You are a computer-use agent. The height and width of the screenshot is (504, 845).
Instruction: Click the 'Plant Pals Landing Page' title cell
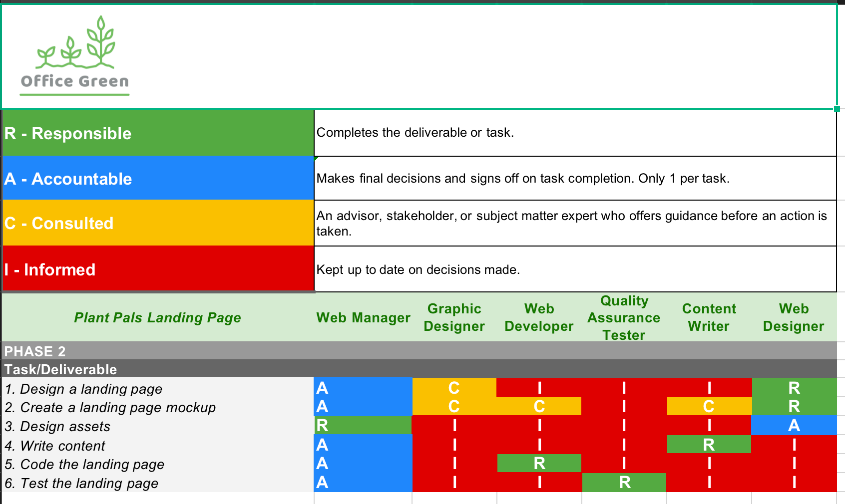point(157,317)
